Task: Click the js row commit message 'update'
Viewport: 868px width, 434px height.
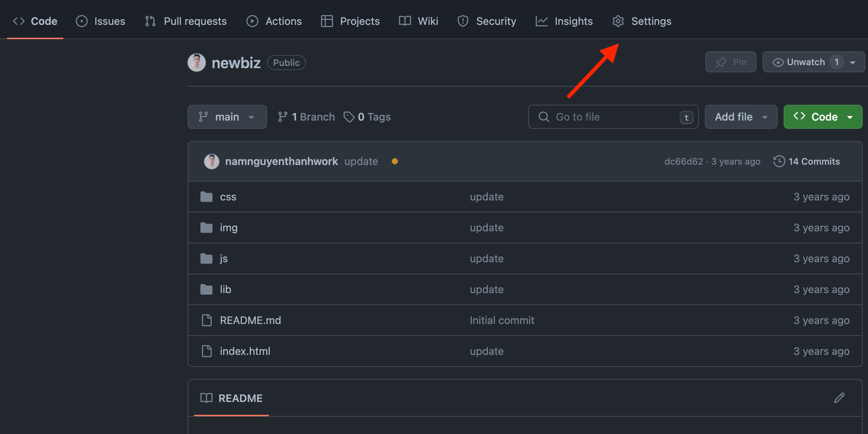Action: 487,258
